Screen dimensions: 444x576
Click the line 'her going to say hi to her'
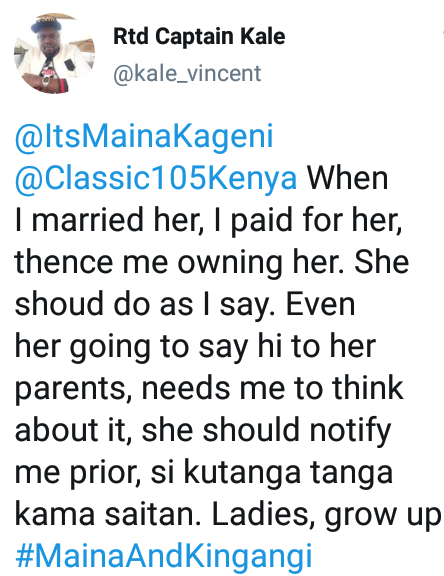195,347
